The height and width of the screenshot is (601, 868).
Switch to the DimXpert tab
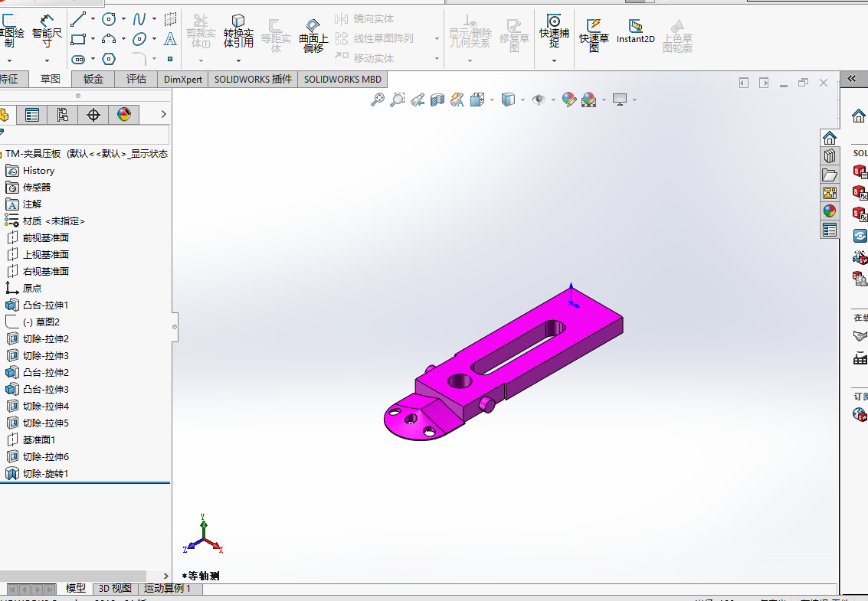(x=182, y=79)
